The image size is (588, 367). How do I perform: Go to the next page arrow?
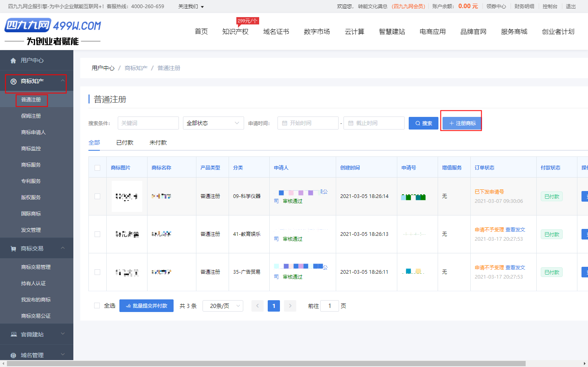pyautogui.click(x=290, y=306)
